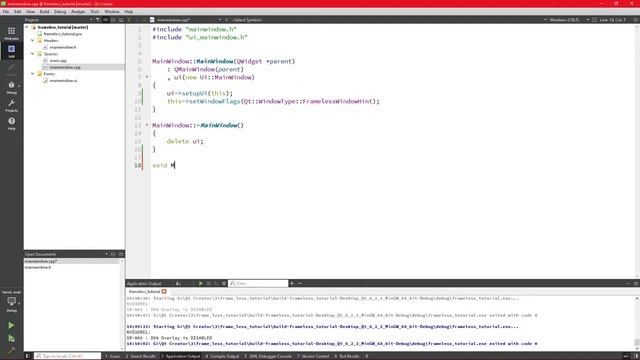Image resolution: width=640 pixels, height=360 pixels.
Task: Open the Debug menu
Action: tap(60, 11)
